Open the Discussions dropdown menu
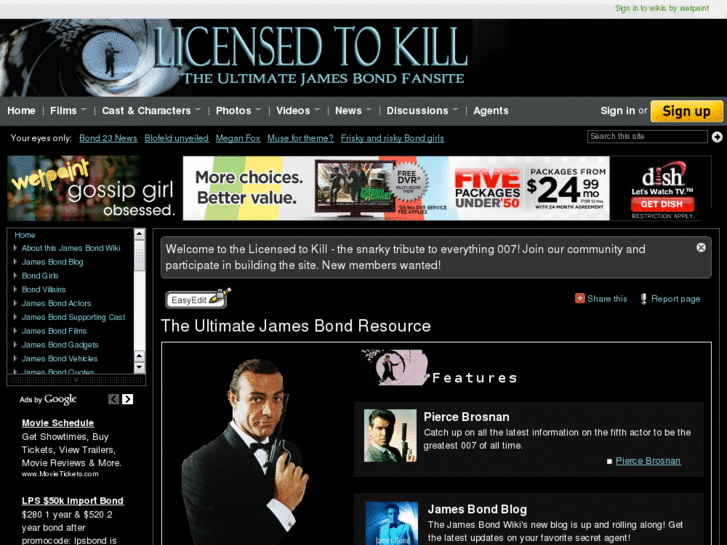The width and height of the screenshot is (727, 545). coord(422,111)
